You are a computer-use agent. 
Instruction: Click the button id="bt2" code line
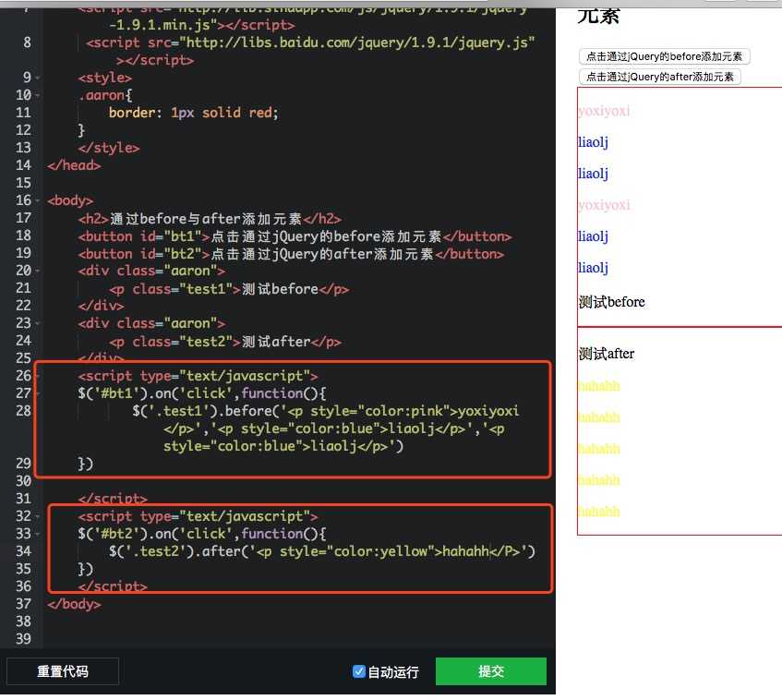click(291, 253)
